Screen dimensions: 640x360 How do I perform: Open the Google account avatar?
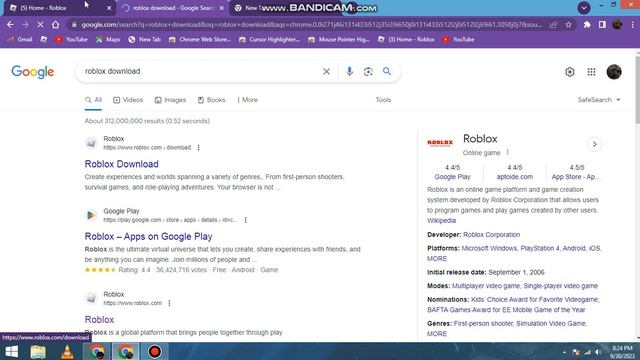point(614,72)
